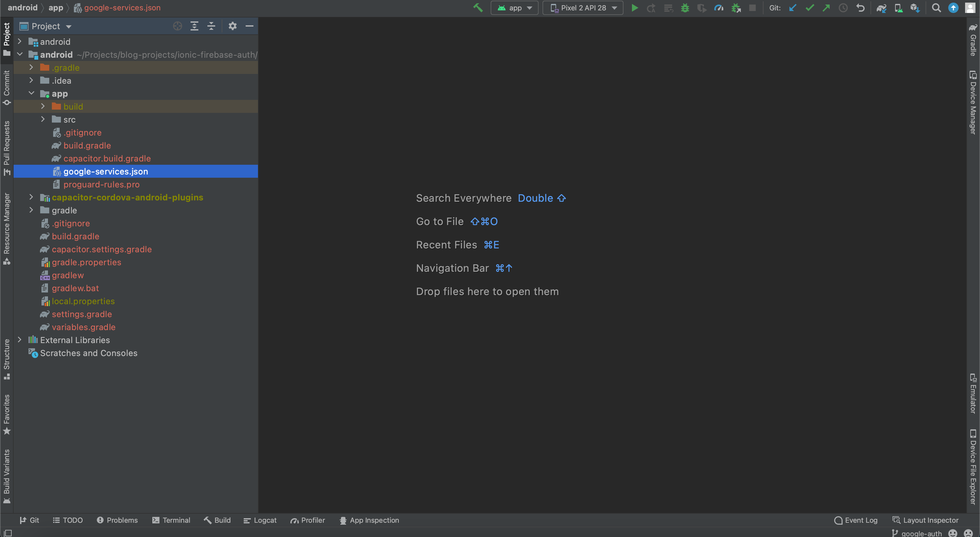Select capacitor.build.gradle file

pyautogui.click(x=136, y=158)
